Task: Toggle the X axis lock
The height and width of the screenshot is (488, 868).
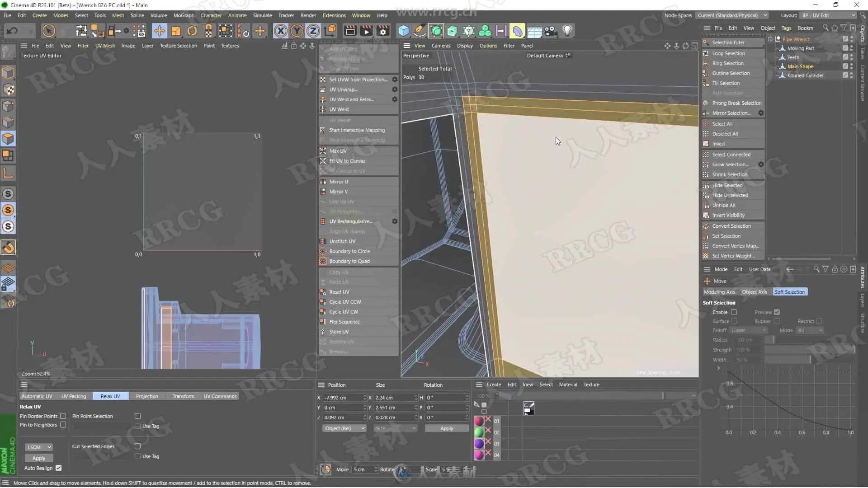Action: pyautogui.click(x=280, y=31)
